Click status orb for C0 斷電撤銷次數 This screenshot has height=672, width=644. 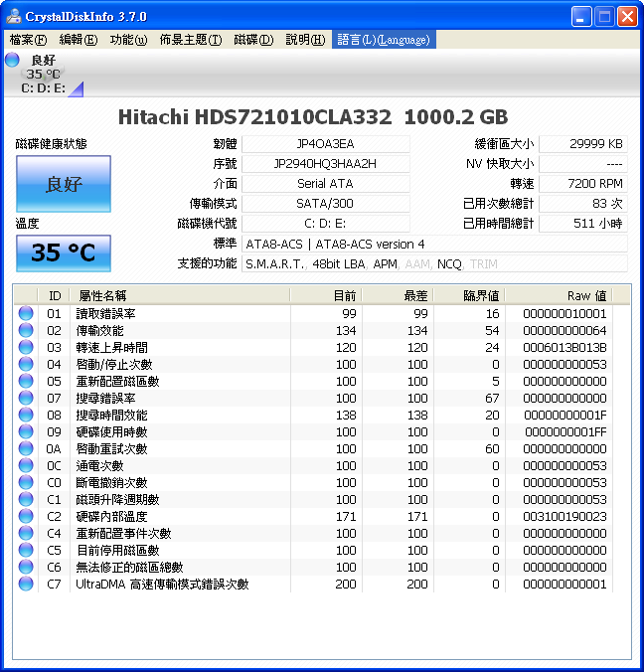coord(26,482)
